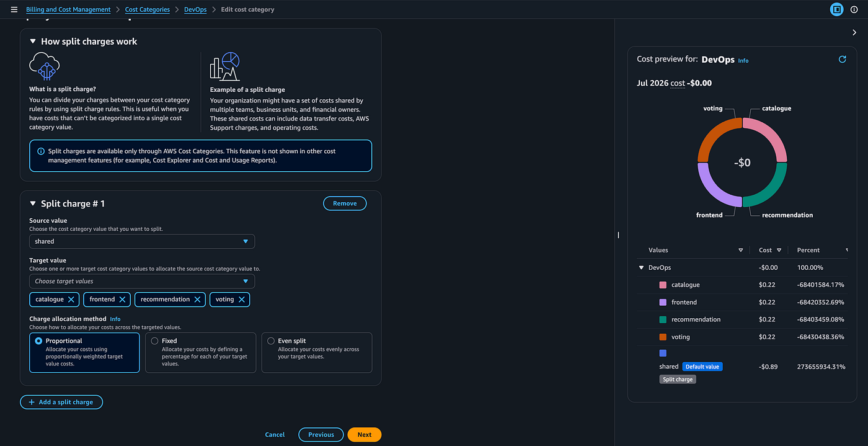
Task: Click the Cancel button
Action: [x=275, y=435]
